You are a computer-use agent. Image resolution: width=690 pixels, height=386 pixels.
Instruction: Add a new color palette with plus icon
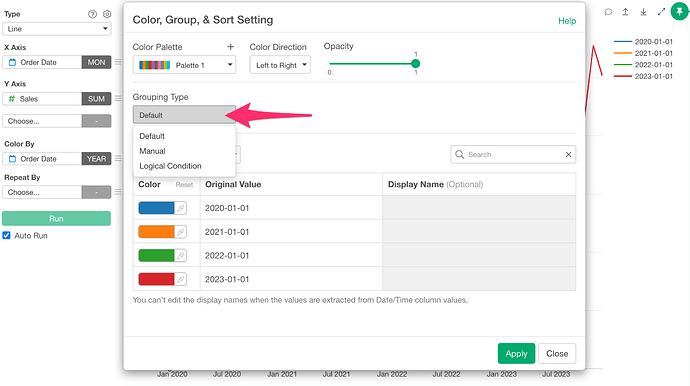[230, 47]
